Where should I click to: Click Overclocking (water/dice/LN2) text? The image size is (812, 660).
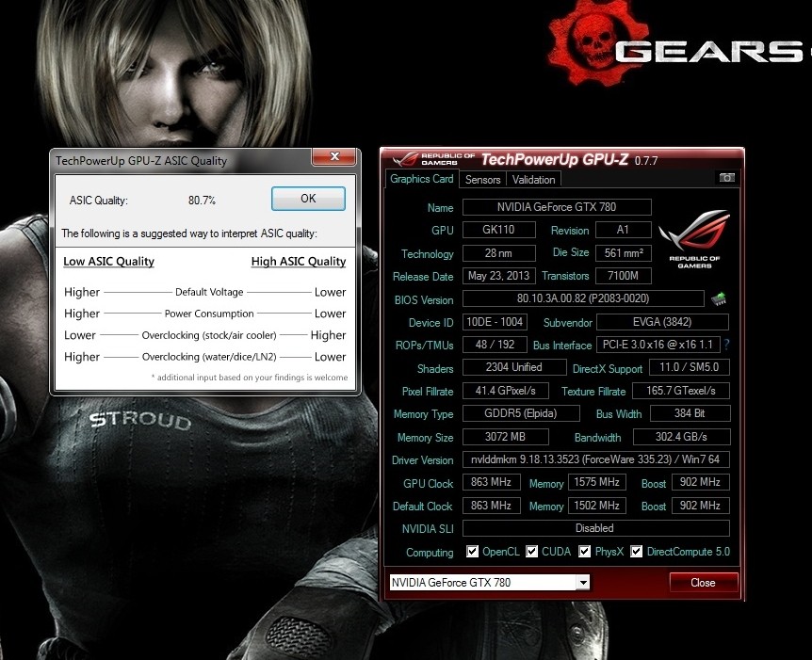209,357
